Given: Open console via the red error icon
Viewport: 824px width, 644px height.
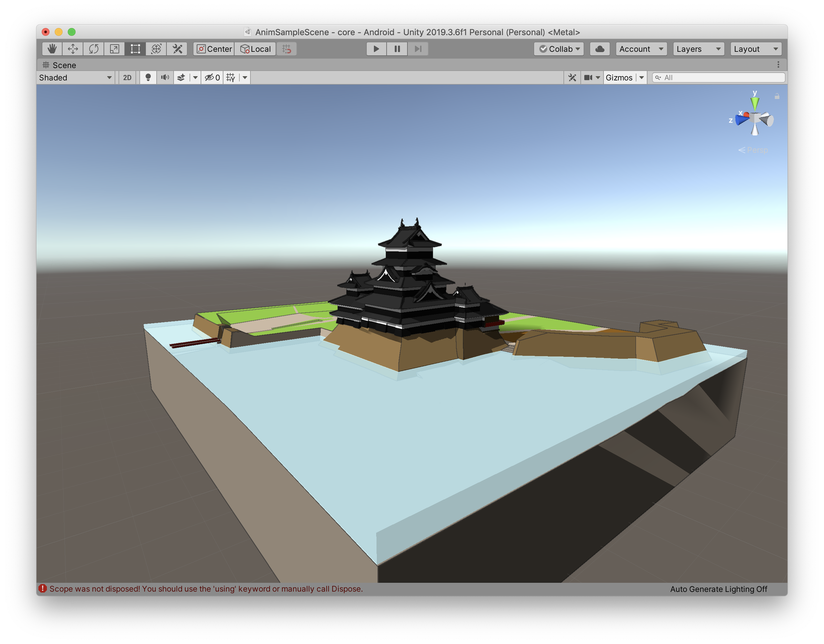Looking at the screenshot, I should (43, 589).
